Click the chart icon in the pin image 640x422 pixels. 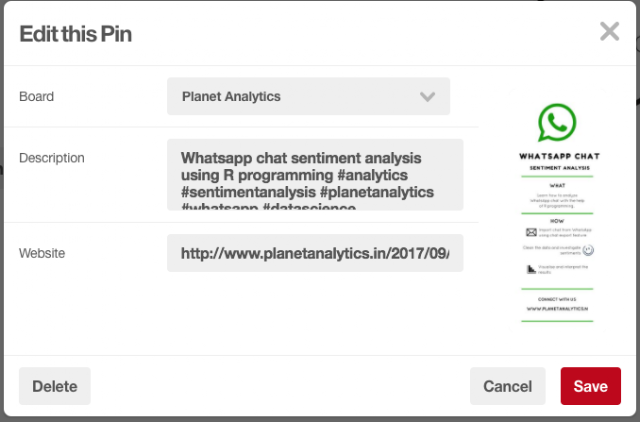click(x=531, y=268)
